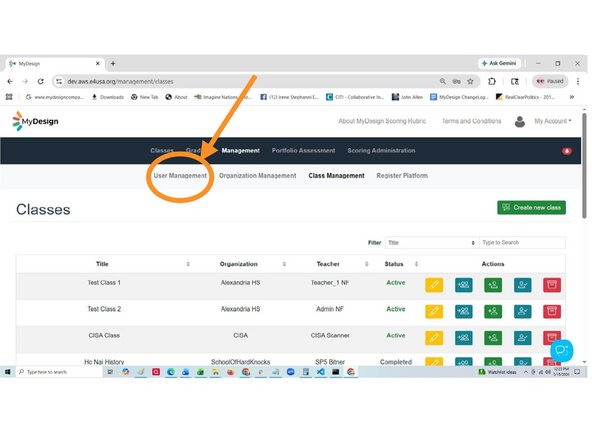592x444 pixels.
Task: Click the Ask Gemini button
Action: coord(499,63)
